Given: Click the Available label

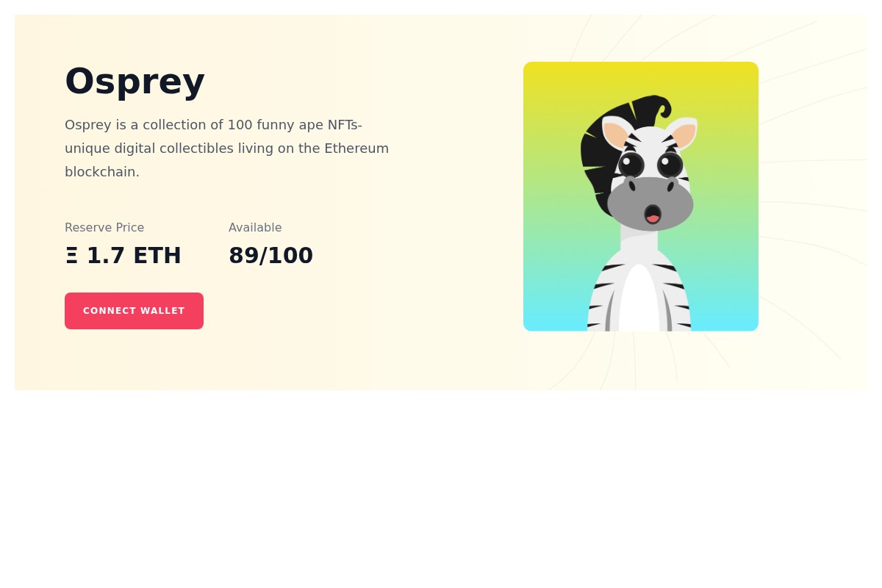Looking at the screenshot, I should 255,228.
